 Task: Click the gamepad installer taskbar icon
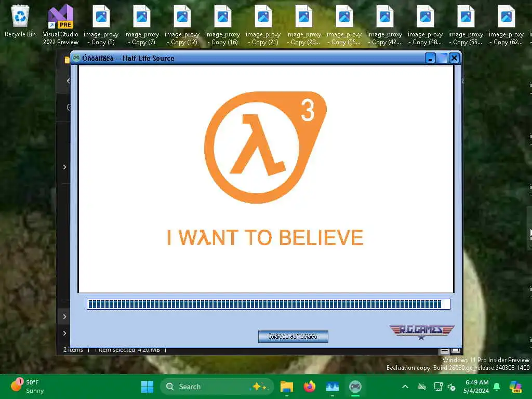[x=355, y=387]
